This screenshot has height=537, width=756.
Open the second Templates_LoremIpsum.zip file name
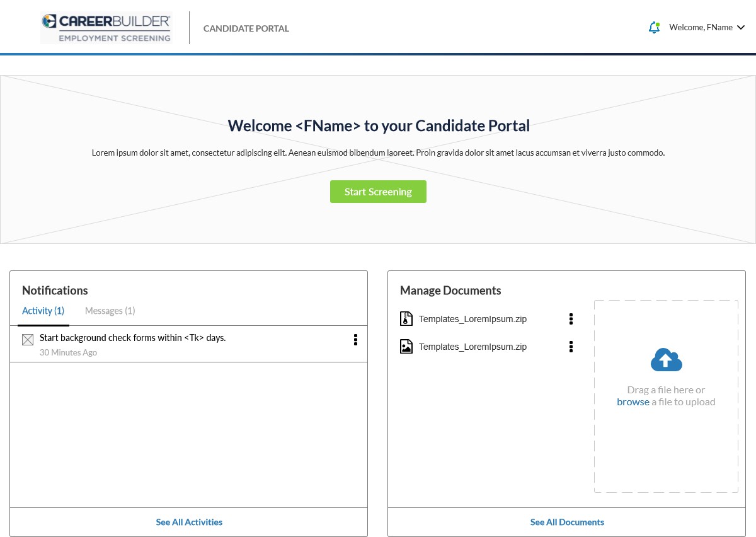pyautogui.click(x=472, y=347)
